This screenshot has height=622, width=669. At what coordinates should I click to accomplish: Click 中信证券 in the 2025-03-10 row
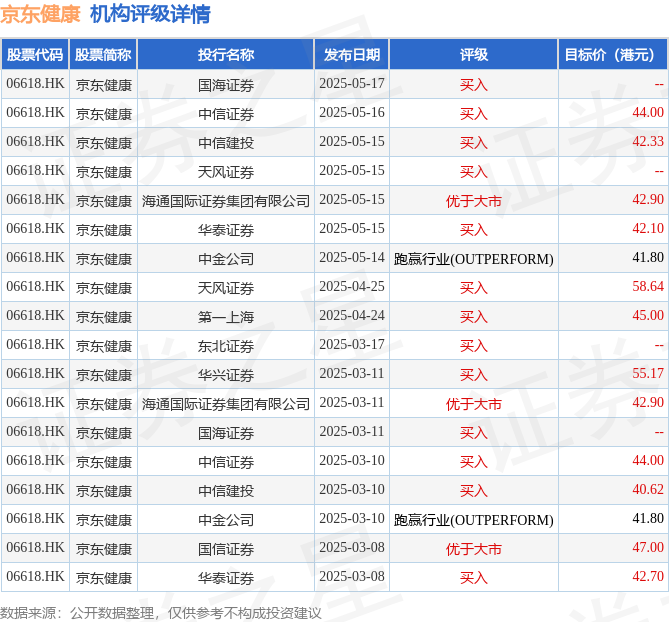(x=226, y=462)
